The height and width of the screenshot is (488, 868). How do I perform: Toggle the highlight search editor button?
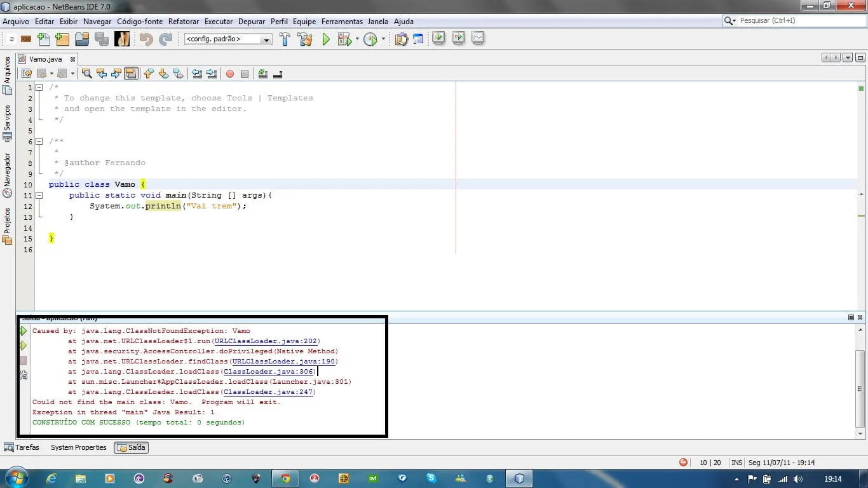(x=131, y=74)
